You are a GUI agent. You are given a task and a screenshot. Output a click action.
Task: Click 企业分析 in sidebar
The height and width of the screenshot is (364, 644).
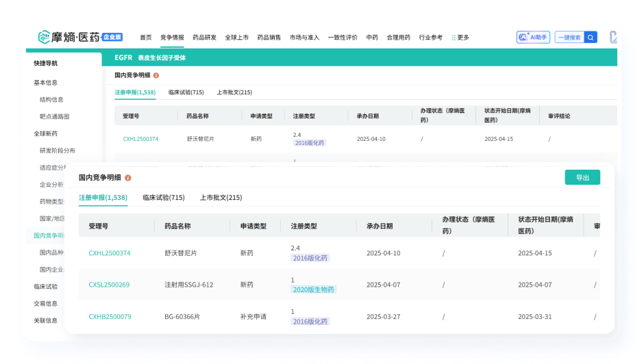click(x=51, y=185)
